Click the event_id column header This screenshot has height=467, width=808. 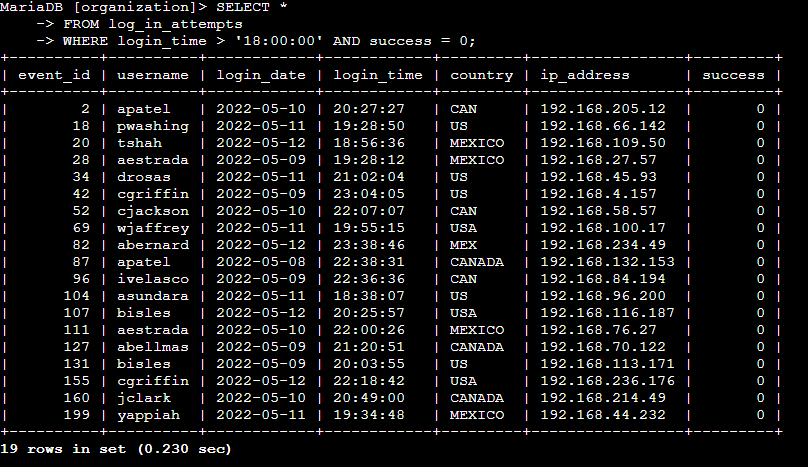(x=55, y=75)
